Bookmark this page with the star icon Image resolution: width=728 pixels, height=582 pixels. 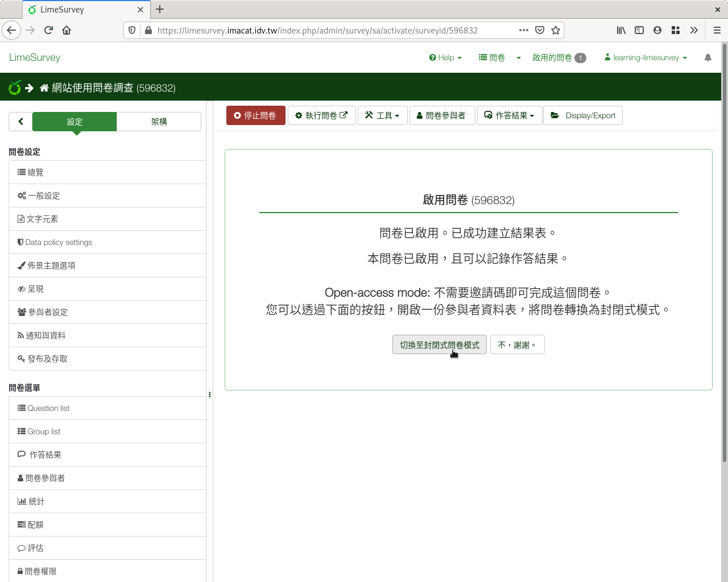coord(556,30)
